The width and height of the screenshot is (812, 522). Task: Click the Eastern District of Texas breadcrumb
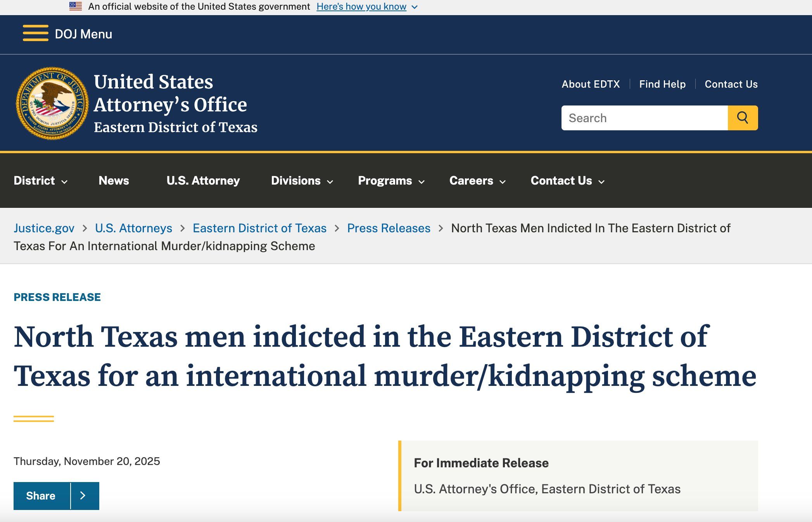(x=259, y=228)
